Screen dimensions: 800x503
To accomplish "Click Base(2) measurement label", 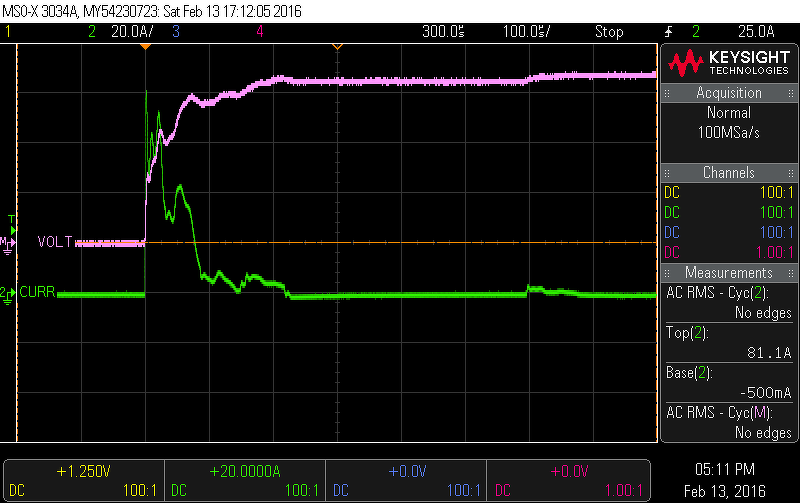I will [689, 373].
